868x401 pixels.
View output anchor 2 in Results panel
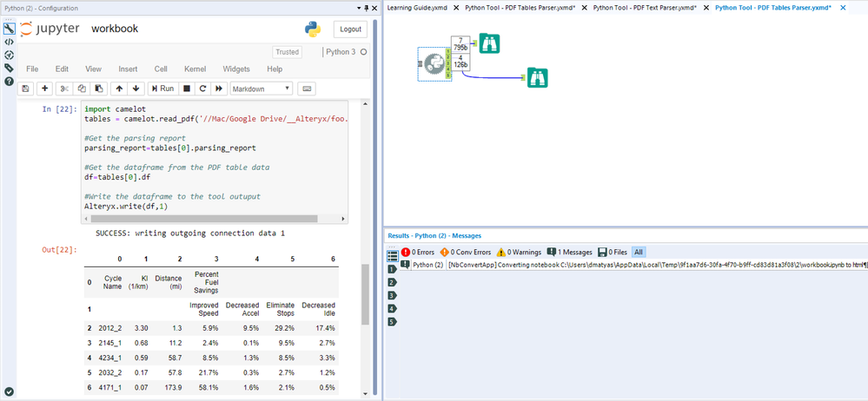(393, 283)
